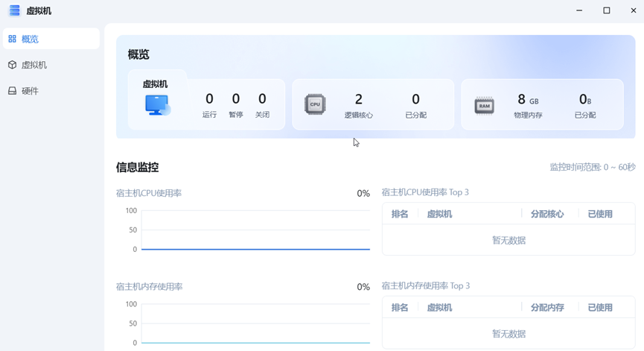644x351 pixels.
Task: Click the RAM module icon
Action: pos(484,106)
